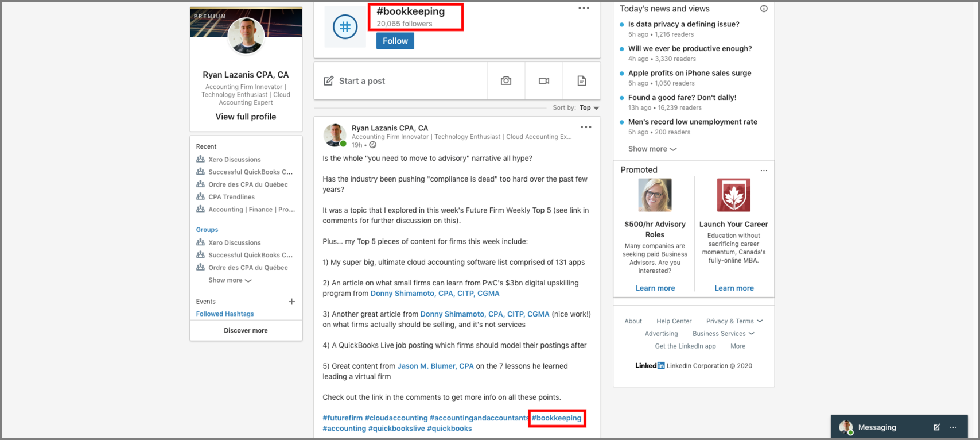980x440 pixels.
Task: Open Donny Shimamoto mention in point 2
Action: [435, 294]
